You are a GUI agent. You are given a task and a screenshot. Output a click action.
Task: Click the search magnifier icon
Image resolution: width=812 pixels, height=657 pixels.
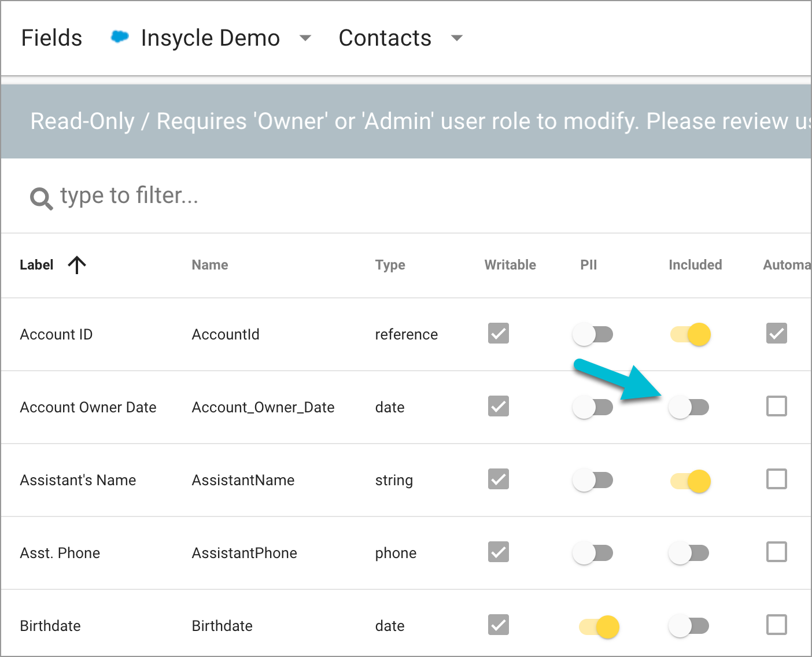[41, 198]
